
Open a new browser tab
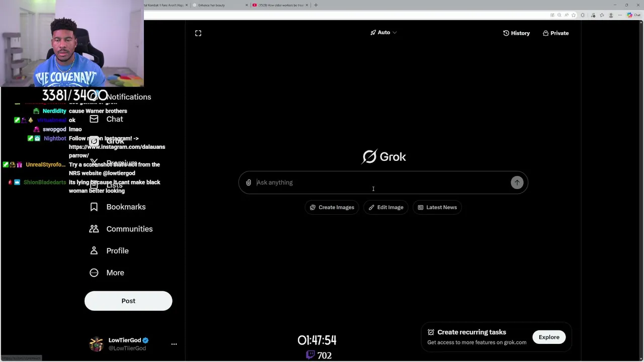316,5
